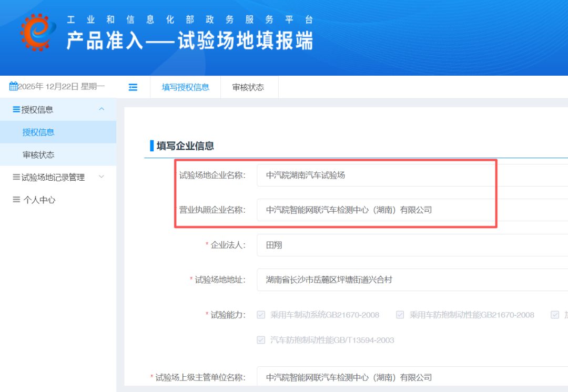Click the calendar icon beside the date
The image size is (568, 392).
[x=14, y=86]
